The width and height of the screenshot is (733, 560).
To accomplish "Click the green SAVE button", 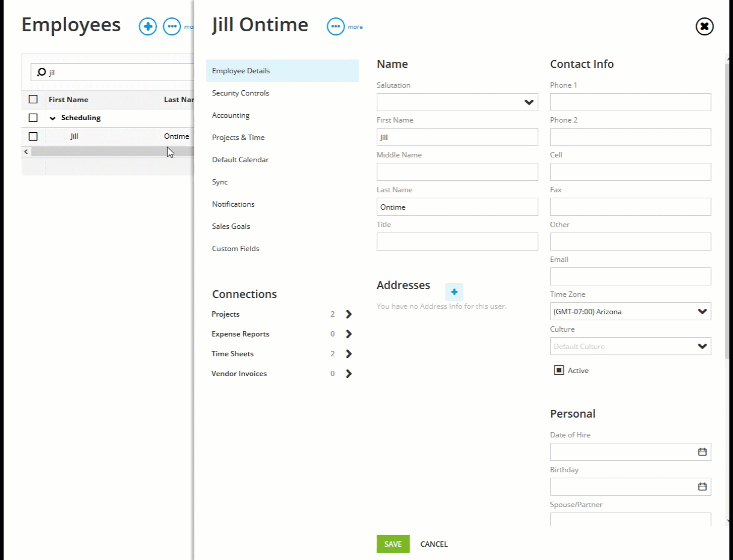I will tap(393, 544).
